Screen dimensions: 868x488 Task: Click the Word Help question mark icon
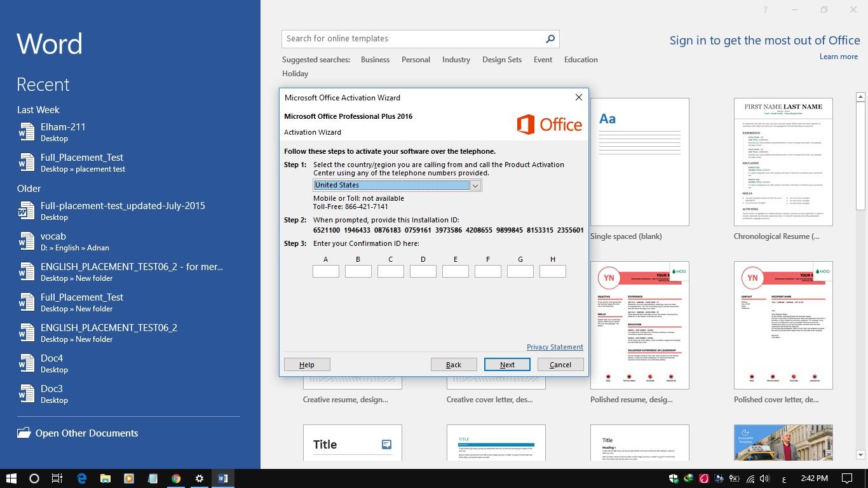click(x=765, y=10)
